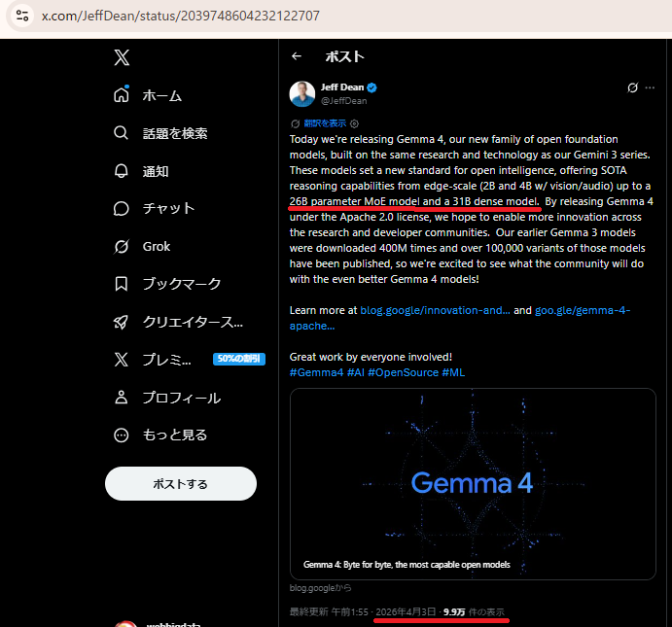Click the @JeffDean handle

343,101
